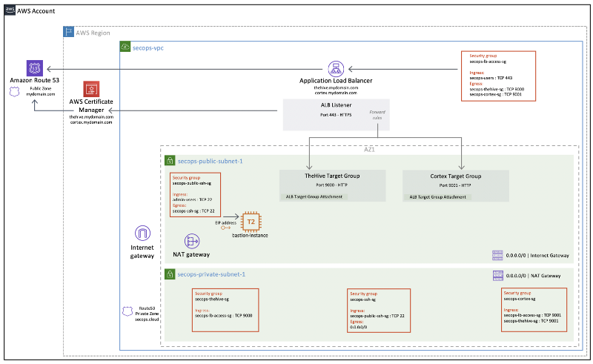Click the secops-vpc cloud icon

pos(125,47)
